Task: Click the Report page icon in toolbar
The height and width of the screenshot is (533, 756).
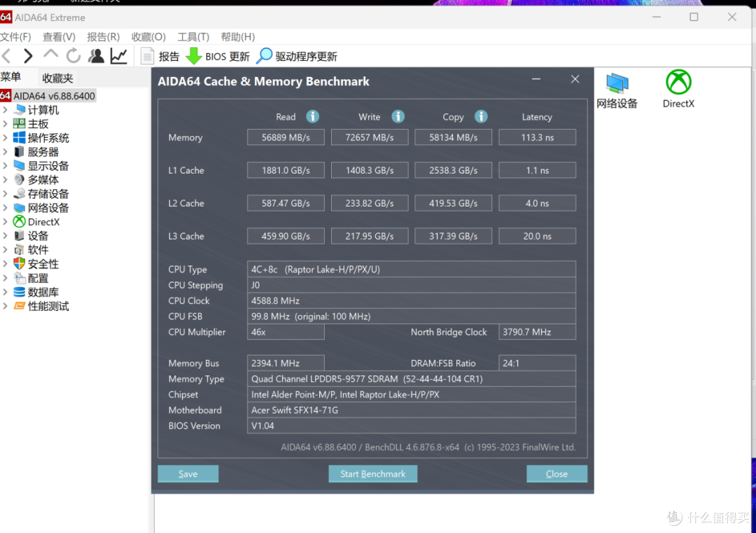Action: click(147, 57)
